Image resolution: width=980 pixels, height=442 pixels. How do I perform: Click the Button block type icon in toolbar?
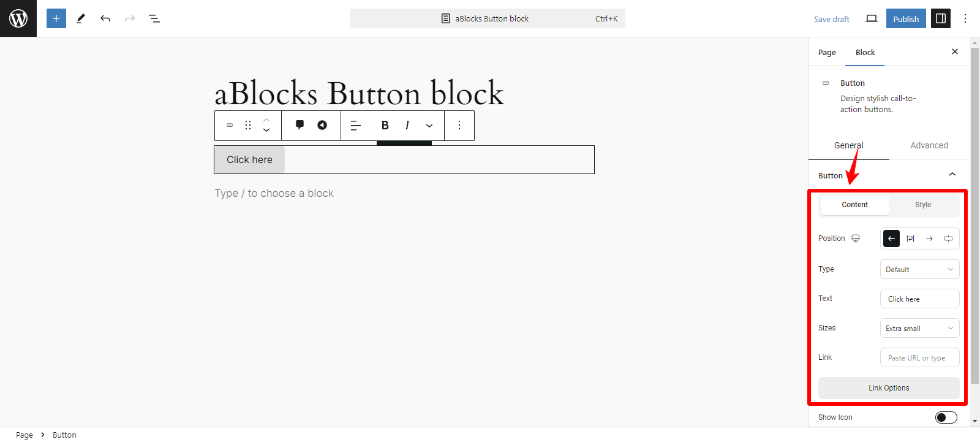[230, 125]
